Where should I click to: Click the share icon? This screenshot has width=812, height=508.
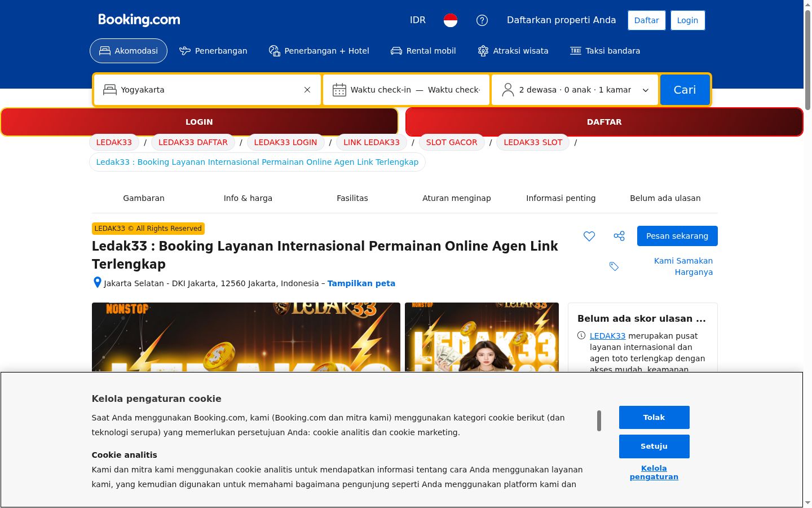coord(619,236)
